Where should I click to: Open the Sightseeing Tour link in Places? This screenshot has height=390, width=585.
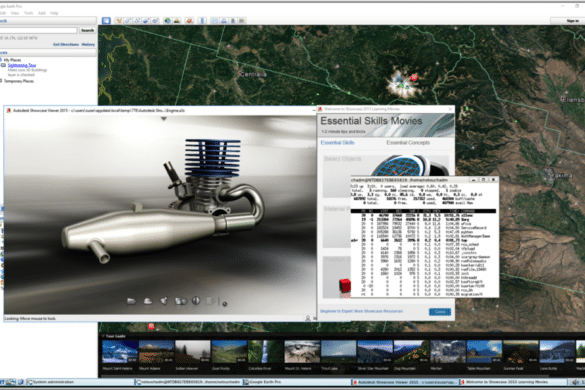click(22, 65)
